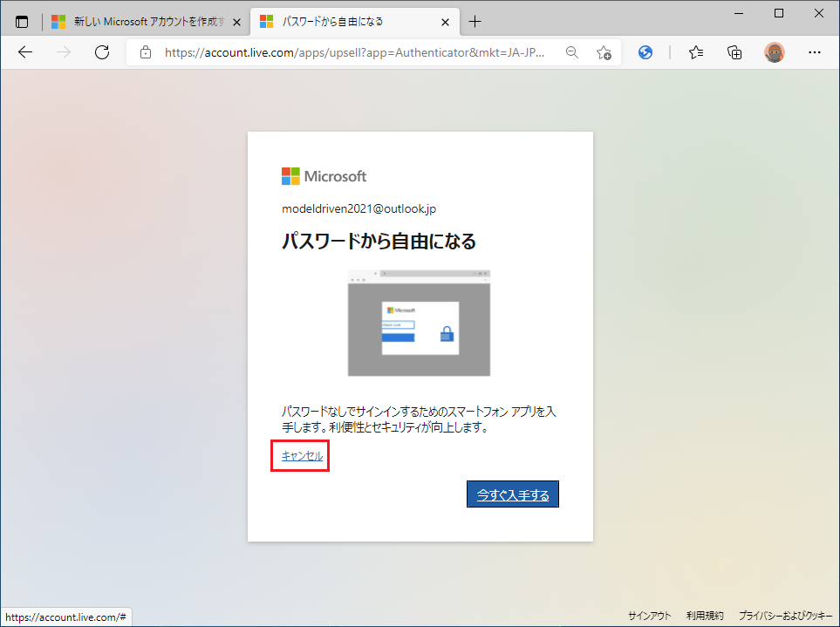View site information via lock icon
This screenshot has height=627, width=840.
145,52
